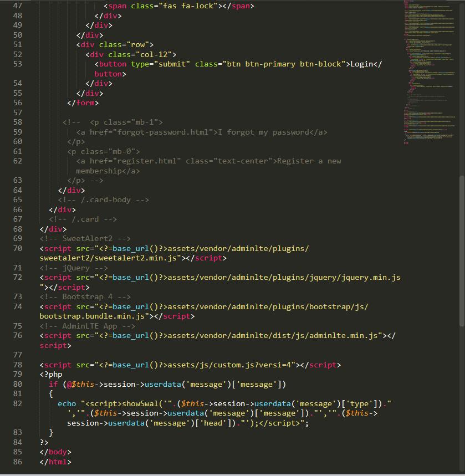This screenshot has height=476, width=465.
Task: Click the "fas fa-lock" class string
Action: 188,6
